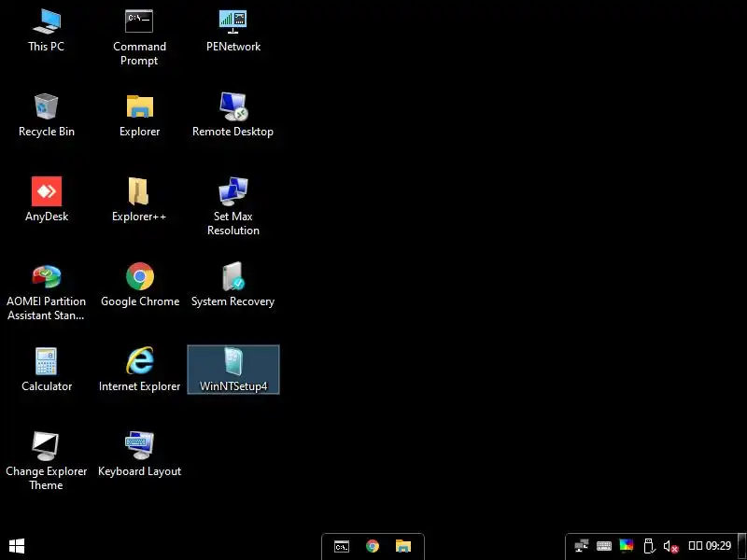747x560 pixels.
Task: Open the Windows Start button
Action: pyautogui.click(x=17, y=546)
